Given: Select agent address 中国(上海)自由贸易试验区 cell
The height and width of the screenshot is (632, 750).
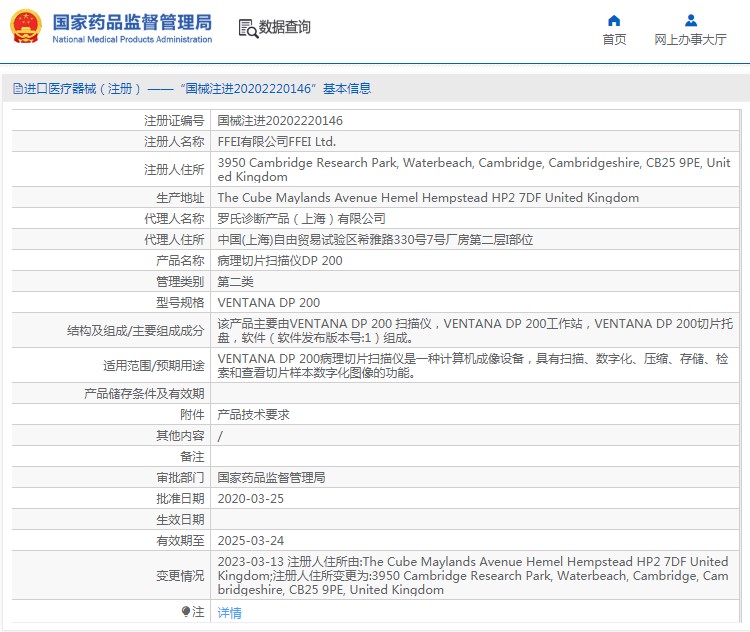Looking at the screenshot, I should (x=375, y=240).
